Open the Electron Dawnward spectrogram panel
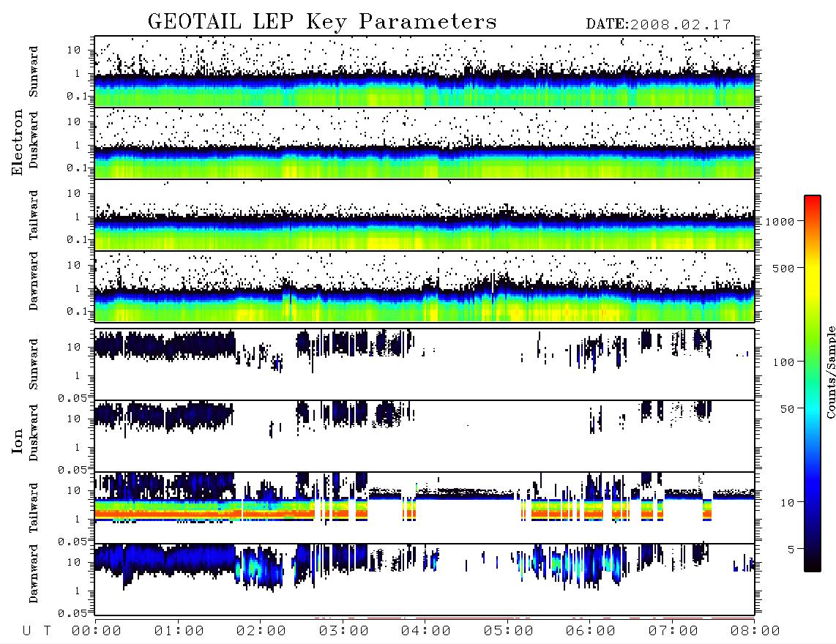Viewport: 836px width, 644px height. point(425,286)
